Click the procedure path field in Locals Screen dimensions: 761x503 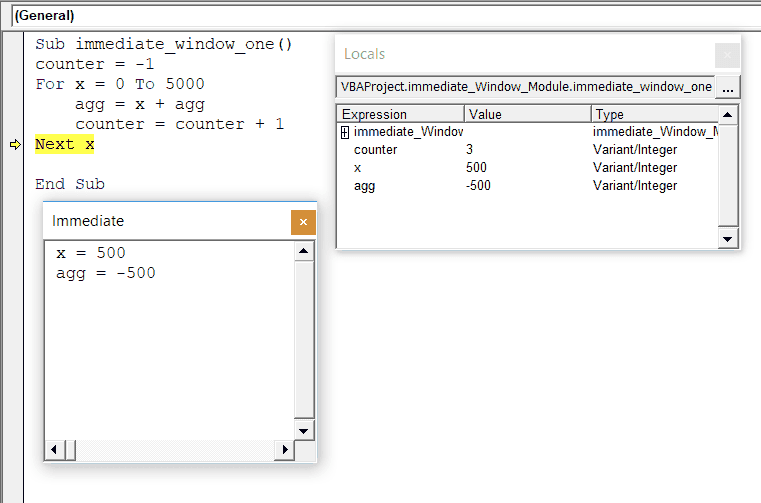pos(526,87)
